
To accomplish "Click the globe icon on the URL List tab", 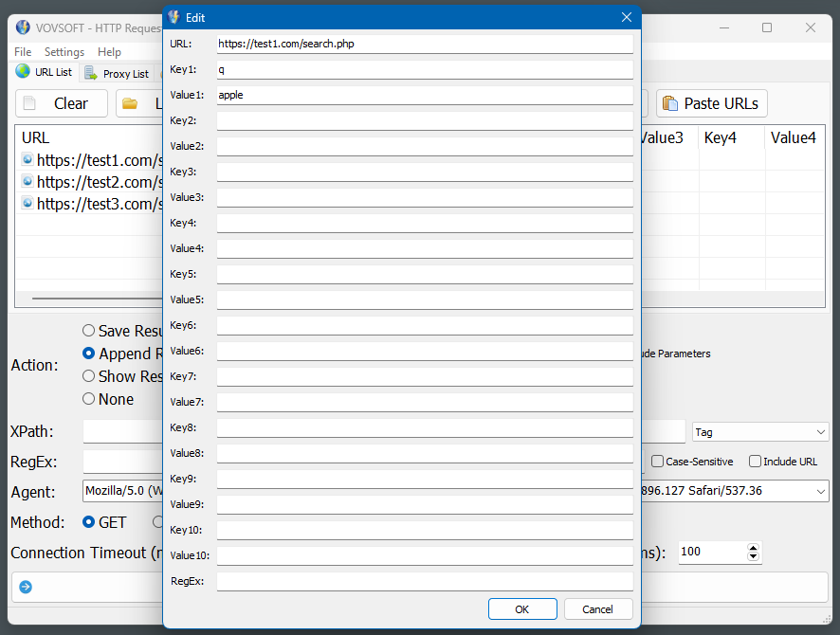I will pyautogui.click(x=23, y=71).
